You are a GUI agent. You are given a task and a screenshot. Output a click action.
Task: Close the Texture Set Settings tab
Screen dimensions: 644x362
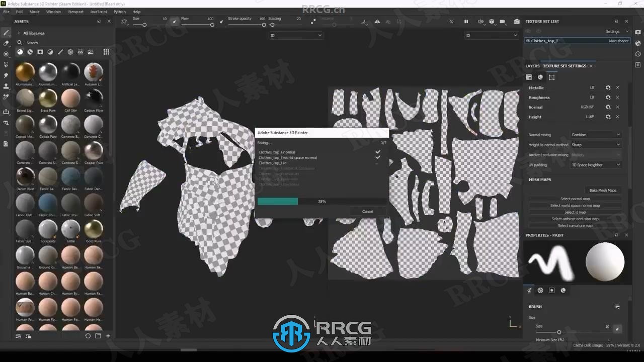[591, 66]
